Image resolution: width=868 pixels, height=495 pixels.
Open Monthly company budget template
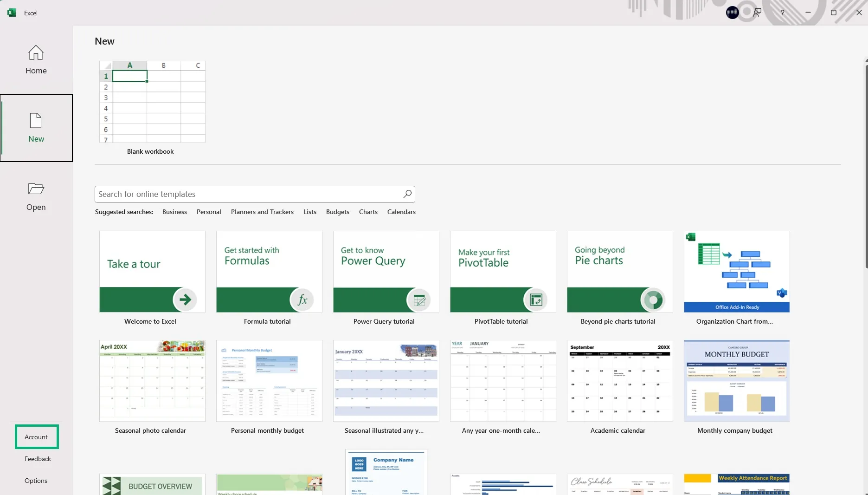coord(737,381)
